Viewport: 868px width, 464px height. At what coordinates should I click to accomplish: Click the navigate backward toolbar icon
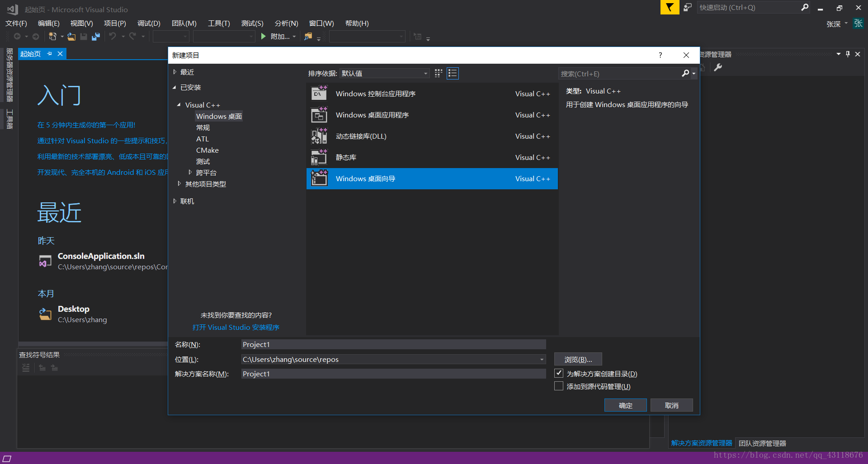17,37
